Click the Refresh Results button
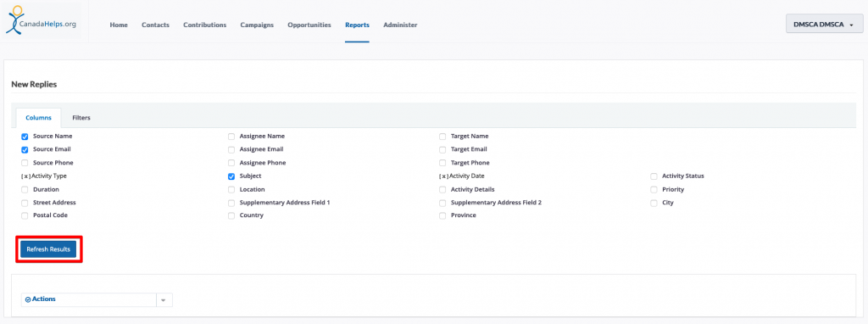 [48, 249]
